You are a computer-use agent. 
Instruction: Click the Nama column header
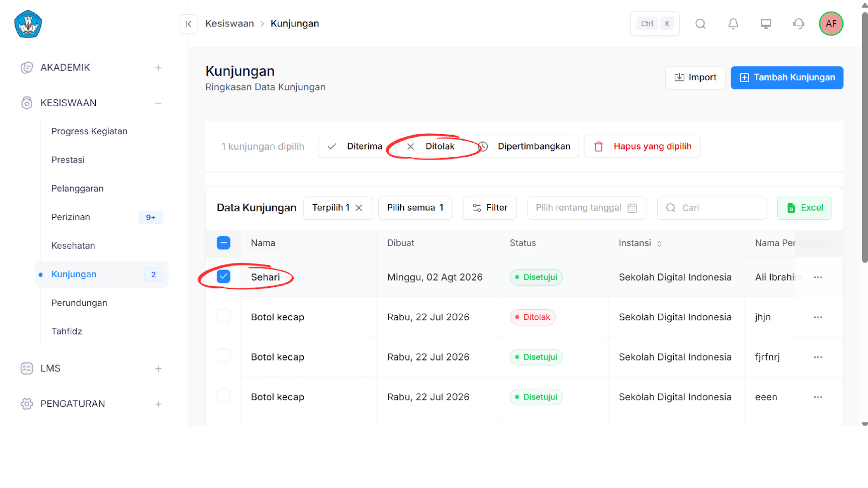[x=263, y=243]
